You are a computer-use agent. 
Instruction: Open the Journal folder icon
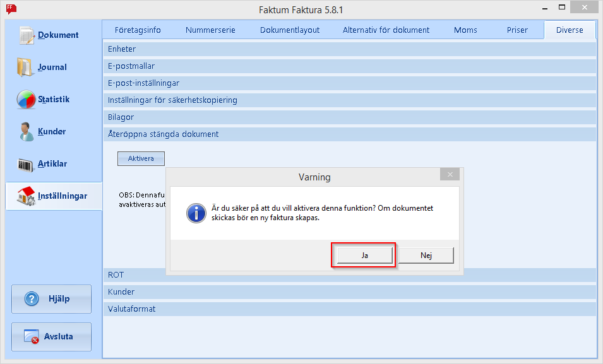tap(25, 68)
